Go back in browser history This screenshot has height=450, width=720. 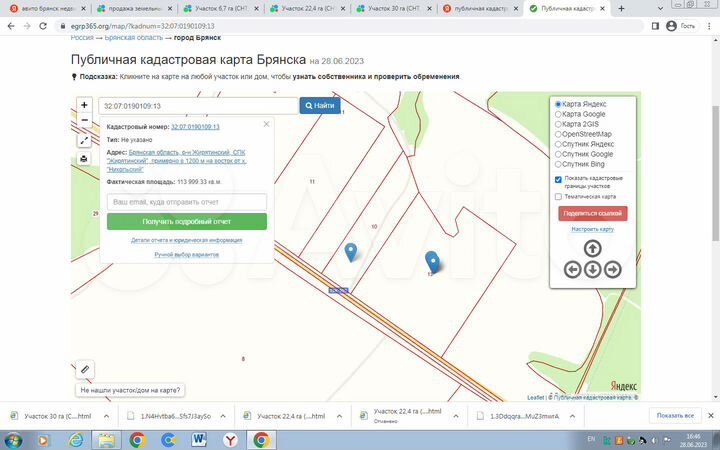click(x=11, y=26)
